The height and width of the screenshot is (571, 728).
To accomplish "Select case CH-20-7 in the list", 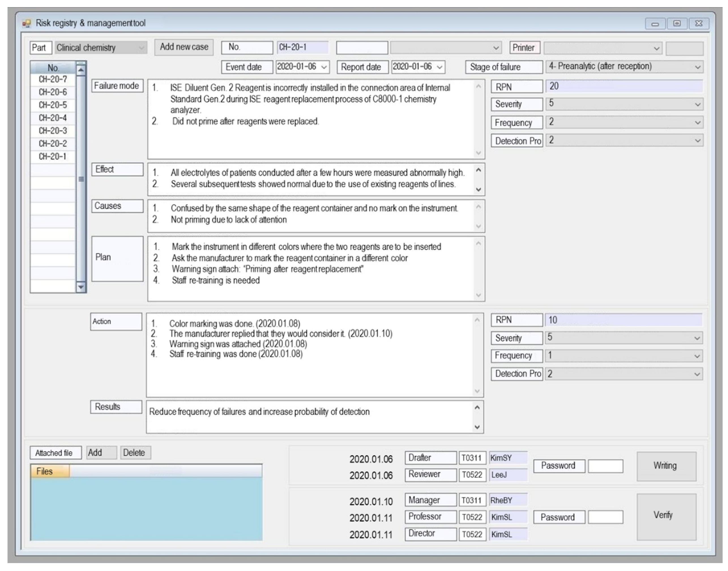I will [x=53, y=80].
